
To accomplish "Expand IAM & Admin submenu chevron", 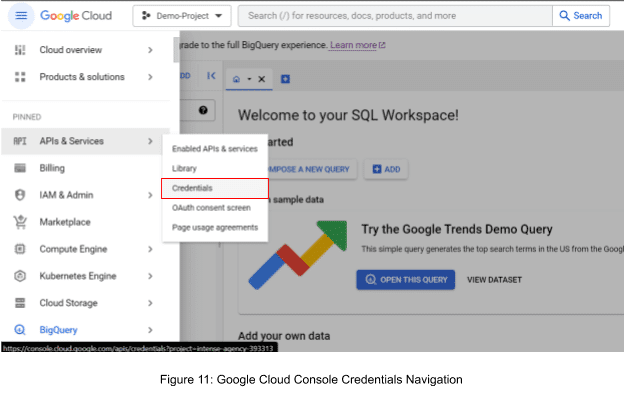I will [x=150, y=195].
